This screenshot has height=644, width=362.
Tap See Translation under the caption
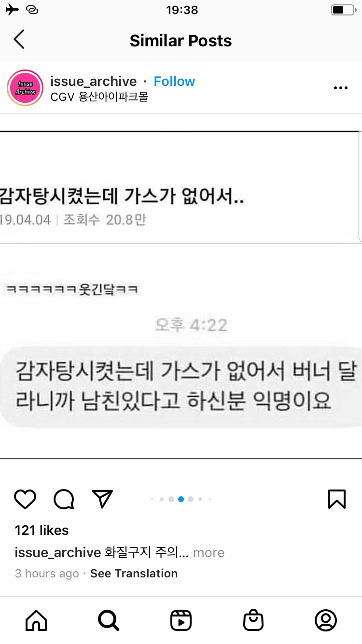tap(134, 574)
